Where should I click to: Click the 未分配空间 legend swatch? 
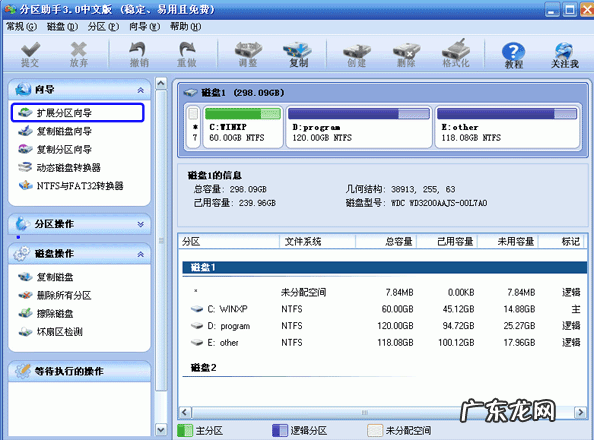click(x=375, y=431)
